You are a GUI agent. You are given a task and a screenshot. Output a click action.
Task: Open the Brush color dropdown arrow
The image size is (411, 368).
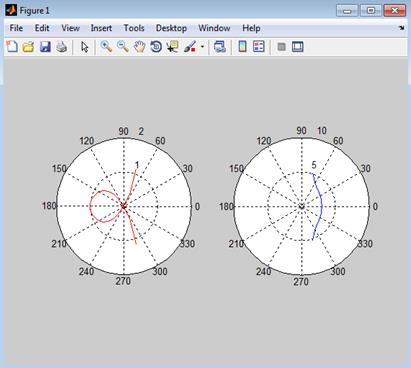click(x=202, y=47)
